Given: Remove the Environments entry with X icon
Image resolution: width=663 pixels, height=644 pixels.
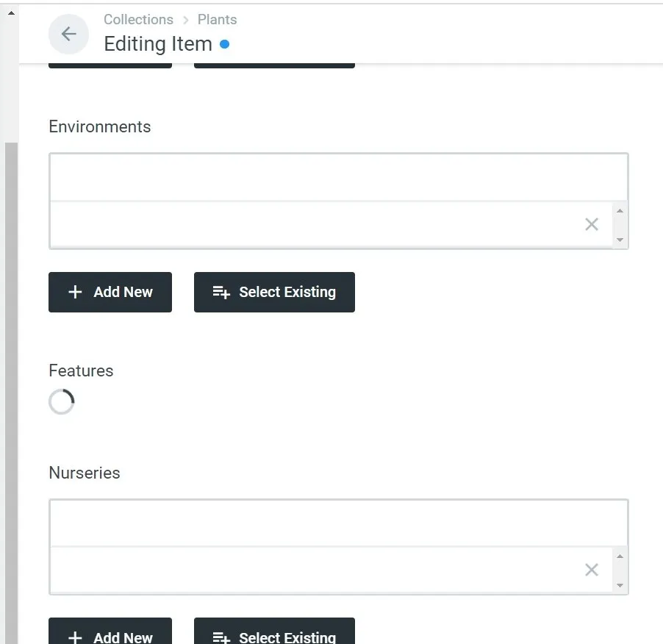Looking at the screenshot, I should tap(591, 224).
